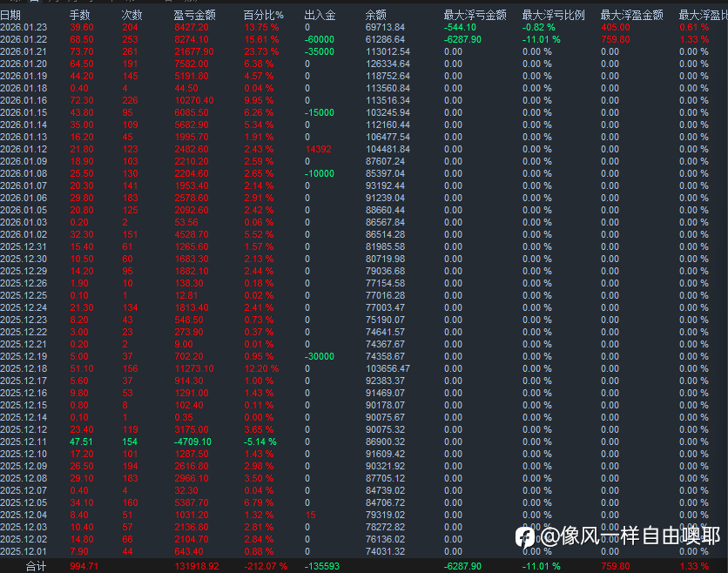Select the date cell 2025.12.01
728x573 pixels.
click(24, 551)
